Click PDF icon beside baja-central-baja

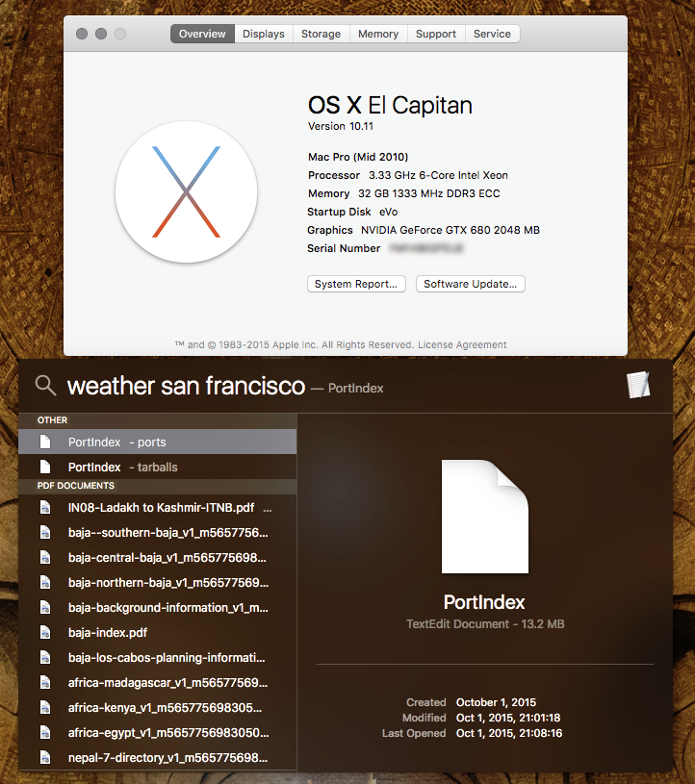pos(45,558)
